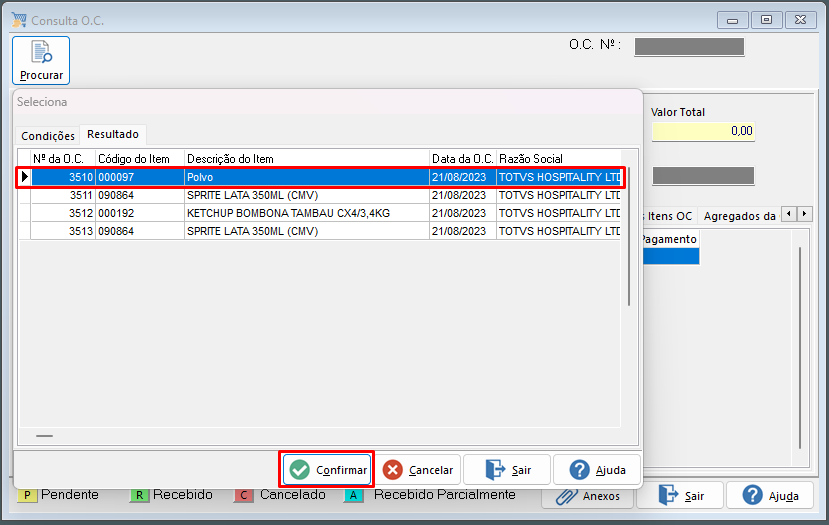Click the Procurar search document icon
Image resolution: width=829 pixels, height=525 pixels.
pyautogui.click(x=41, y=52)
